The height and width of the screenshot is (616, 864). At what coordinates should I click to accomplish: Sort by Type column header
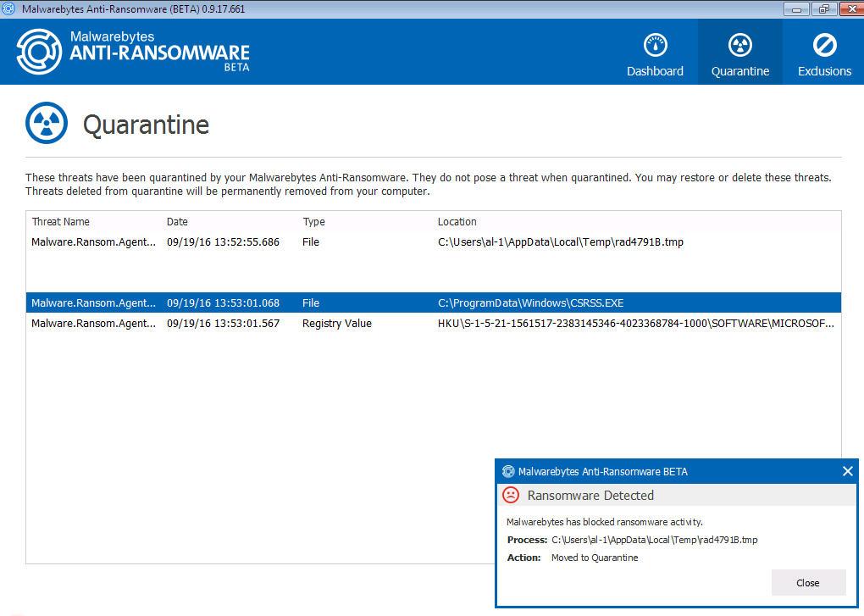coord(314,221)
